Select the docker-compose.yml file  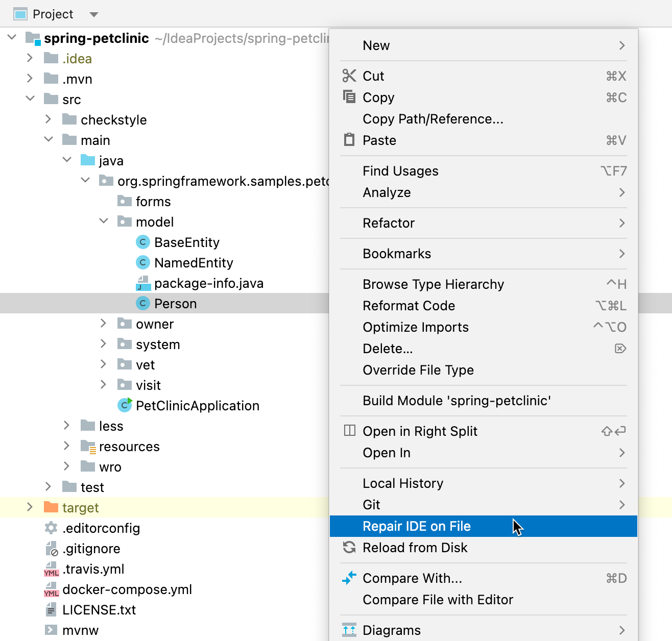point(127,589)
